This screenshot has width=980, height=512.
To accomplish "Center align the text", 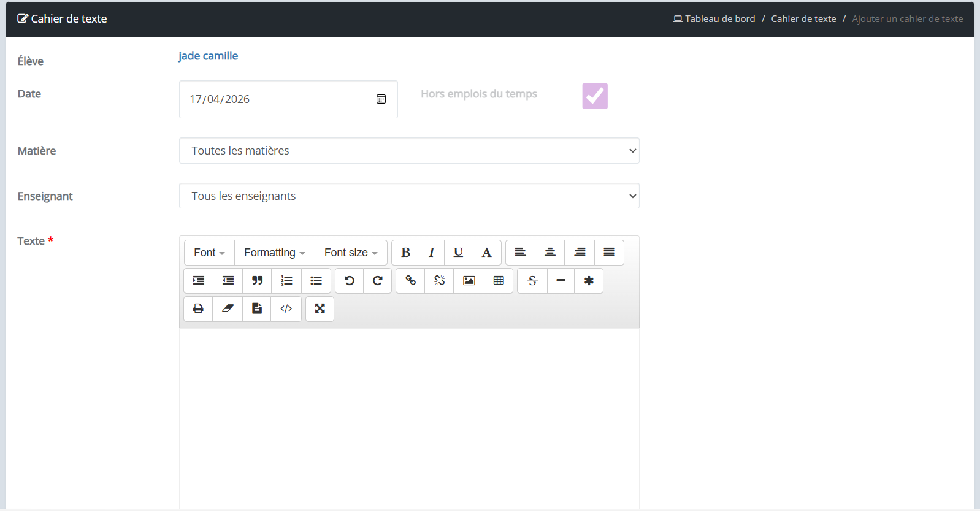I will tap(550, 253).
